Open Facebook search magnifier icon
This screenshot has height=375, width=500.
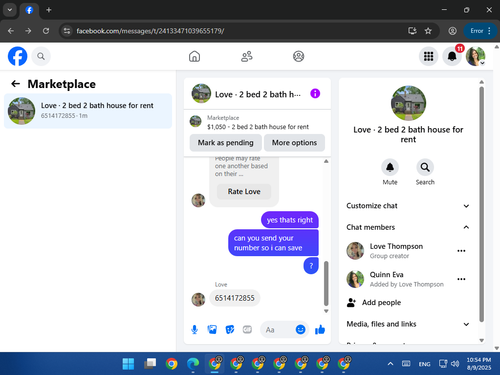coord(41,56)
